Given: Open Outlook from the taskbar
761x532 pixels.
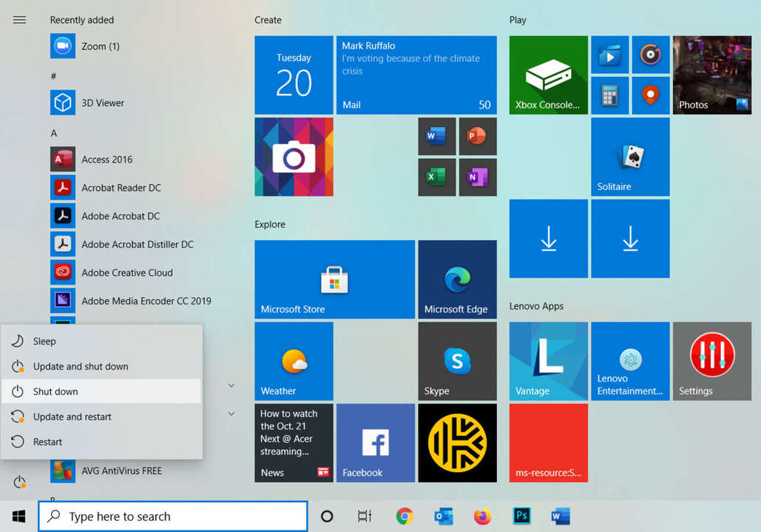Looking at the screenshot, I should coord(444,516).
